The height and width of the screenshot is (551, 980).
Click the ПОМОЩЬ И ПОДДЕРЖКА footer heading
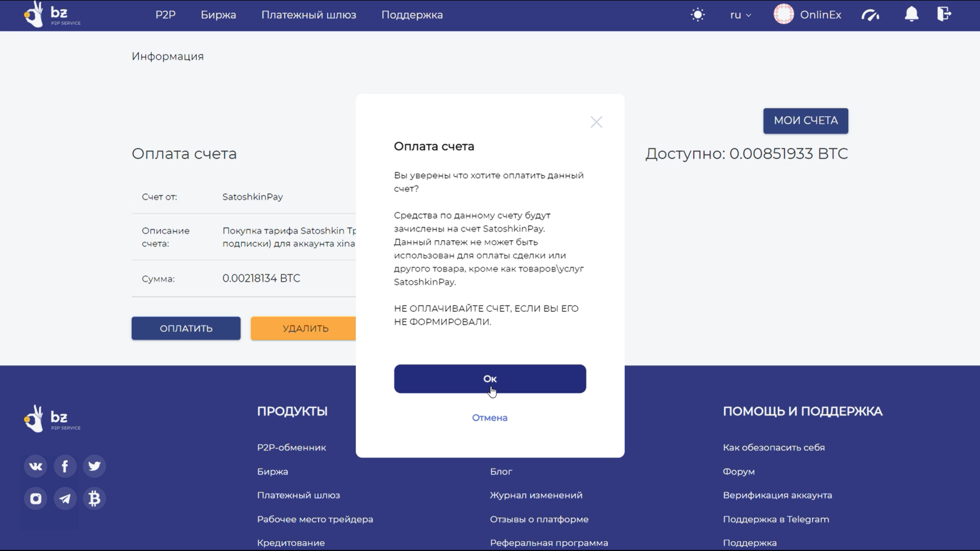click(x=803, y=411)
